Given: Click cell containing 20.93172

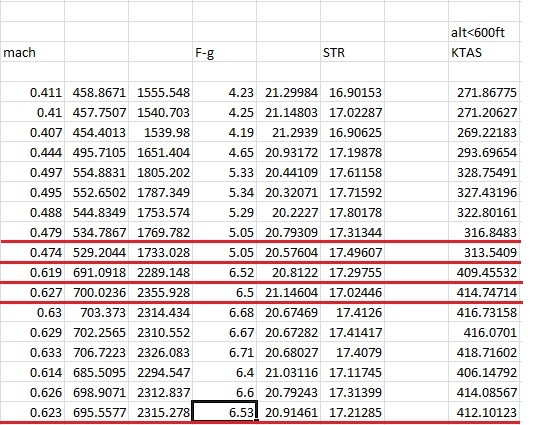Looking at the screenshot, I should coord(289,152).
